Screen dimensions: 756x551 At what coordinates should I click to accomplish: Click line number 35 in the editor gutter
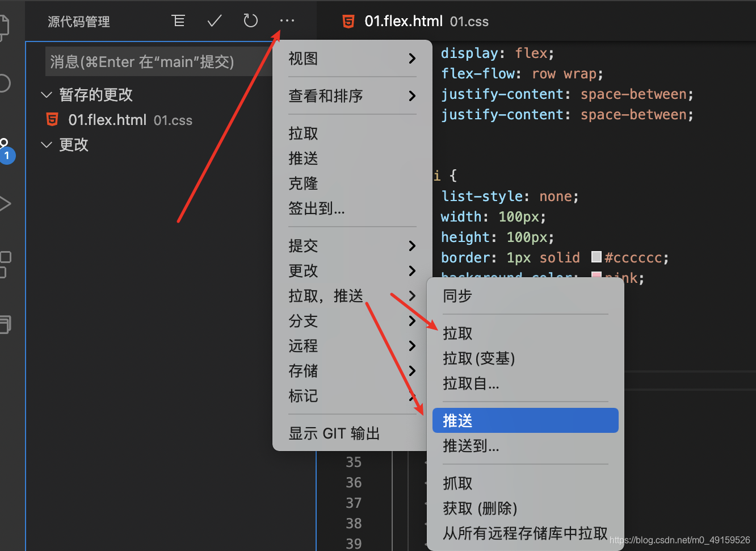coord(354,462)
